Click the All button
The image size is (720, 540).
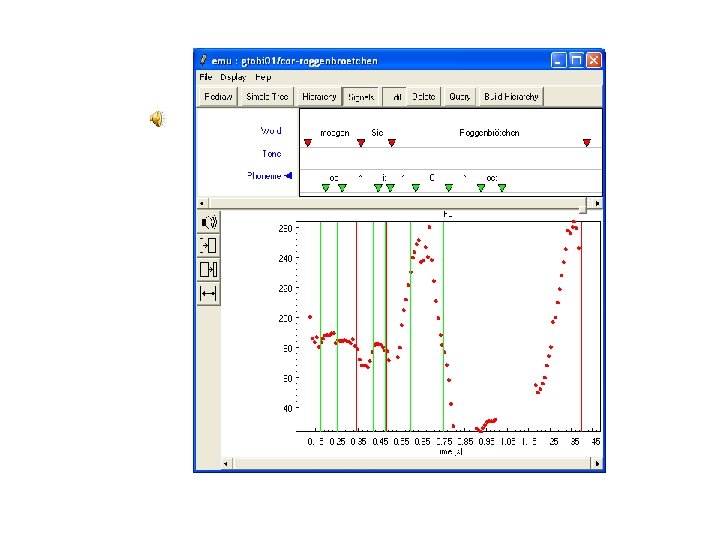(x=395, y=96)
